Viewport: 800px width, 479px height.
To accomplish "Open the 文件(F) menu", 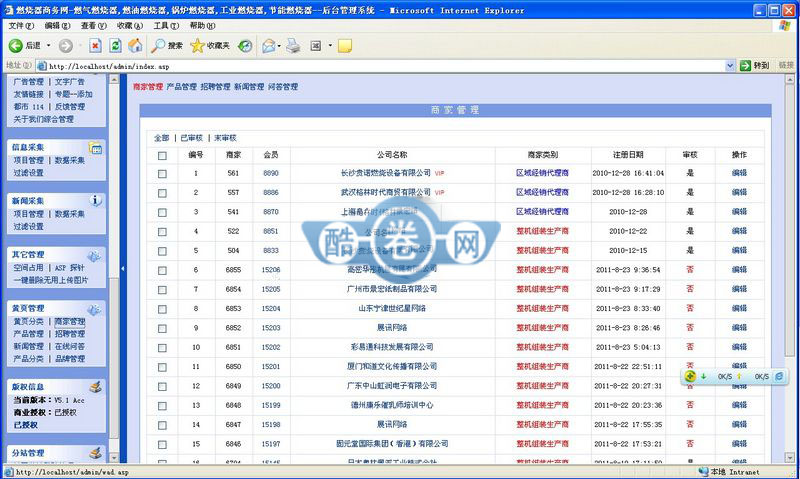I will (x=21, y=26).
